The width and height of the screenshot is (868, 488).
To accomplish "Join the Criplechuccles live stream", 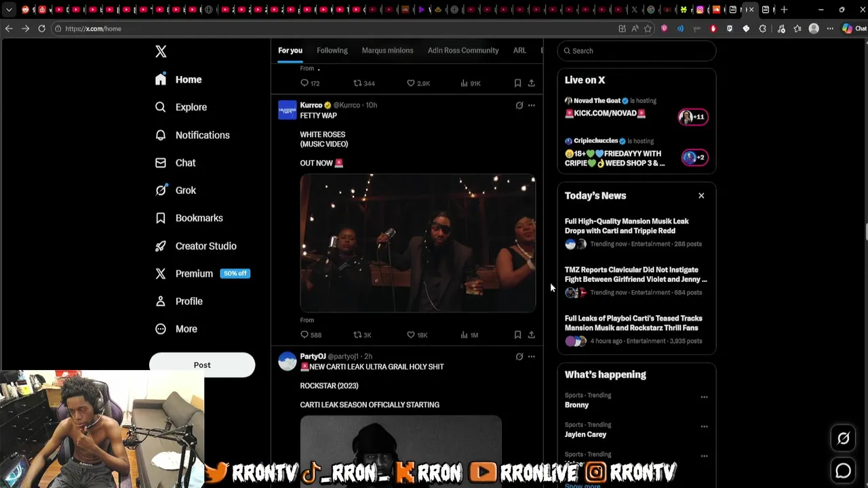I will tap(637, 152).
